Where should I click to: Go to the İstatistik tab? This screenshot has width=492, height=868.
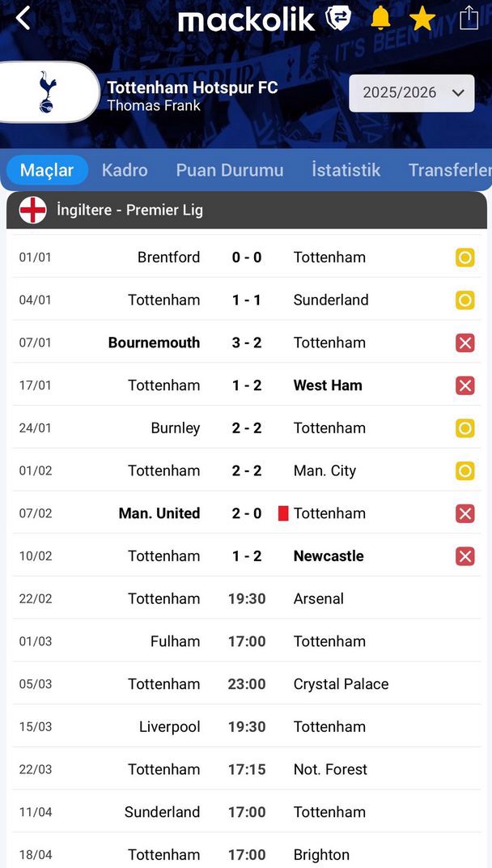pos(346,170)
